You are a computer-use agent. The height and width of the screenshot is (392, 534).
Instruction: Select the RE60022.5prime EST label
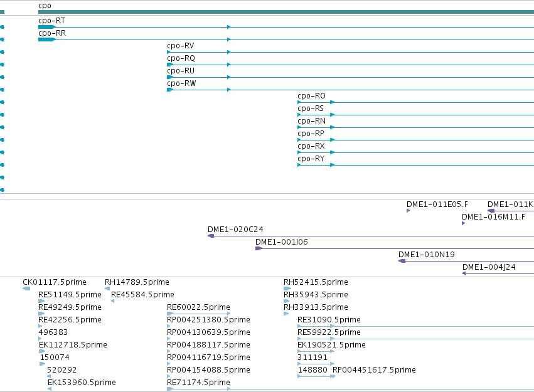pyautogui.click(x=198, y=307)
